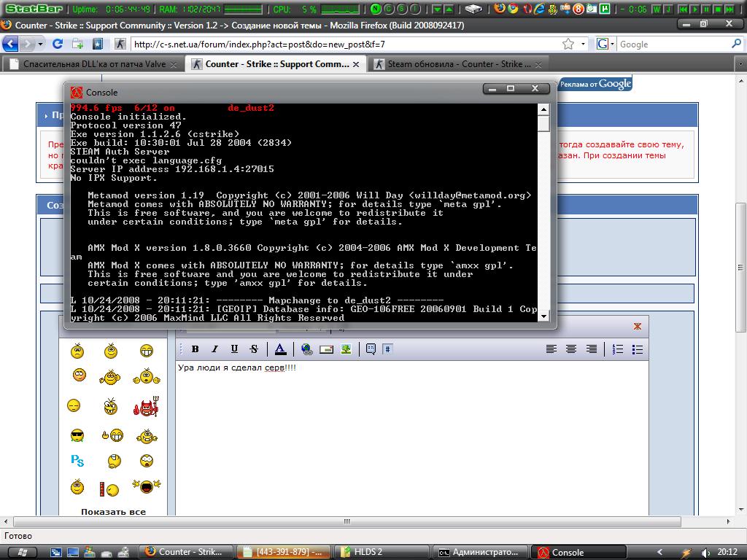Screen dimensions: 747x560
Task: Toggle the C indicator in StatBar
Action: [389, 9]
